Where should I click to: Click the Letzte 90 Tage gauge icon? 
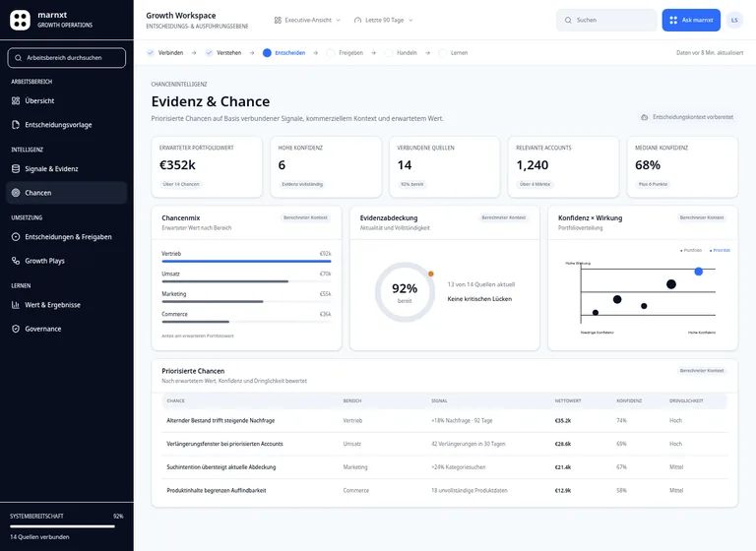pyautogui.click(x=357, y=21)
